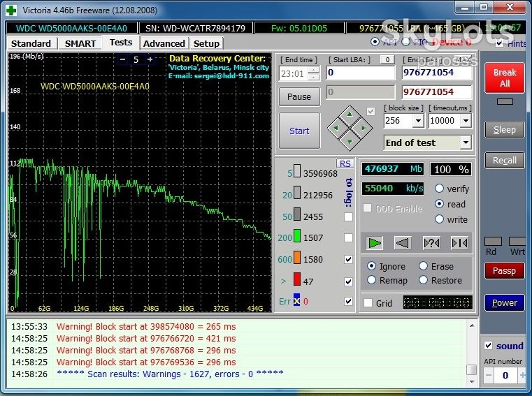
Task: Click the plus button on graph scale
Action: coord(150,59)
